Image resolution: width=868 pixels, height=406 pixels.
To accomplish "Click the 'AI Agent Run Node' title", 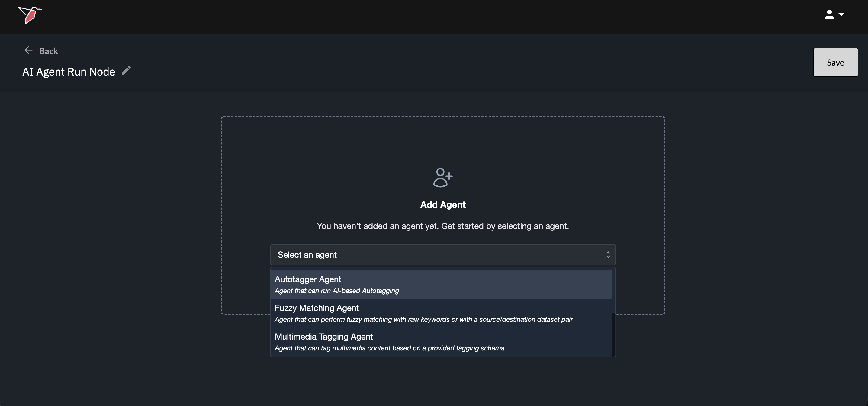I will (x=69, y=72).
